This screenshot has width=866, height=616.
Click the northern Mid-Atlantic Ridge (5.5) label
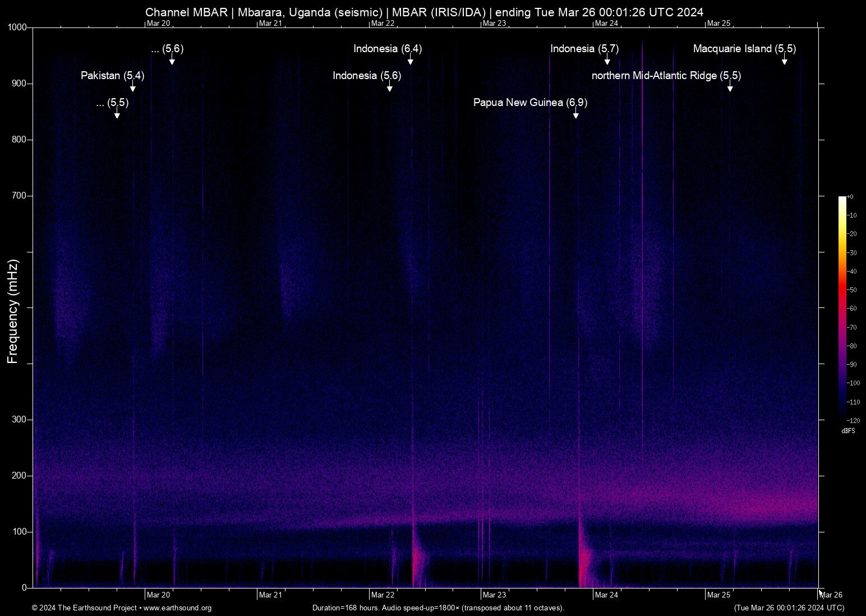pyautogui.click(x=666, y=76)
